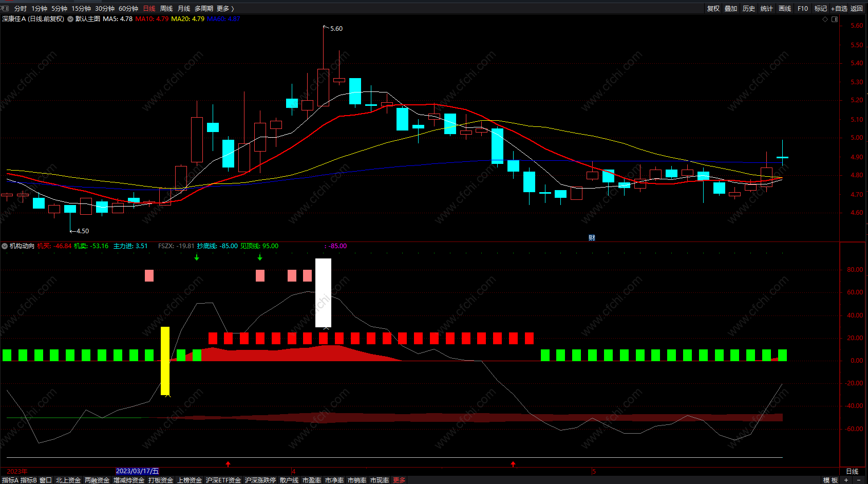
Task: Open 窗口 window menu
Action: click(46, 480)
